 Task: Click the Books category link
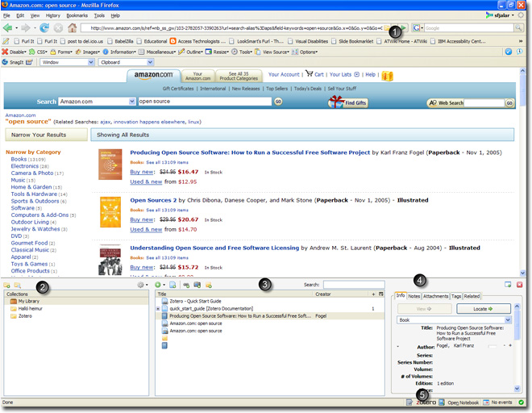click(19, 159)
